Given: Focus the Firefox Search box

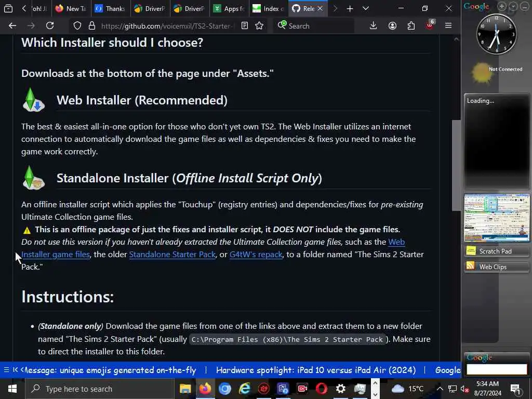Looking at the screenshot, I should click(x=314, y=26).
